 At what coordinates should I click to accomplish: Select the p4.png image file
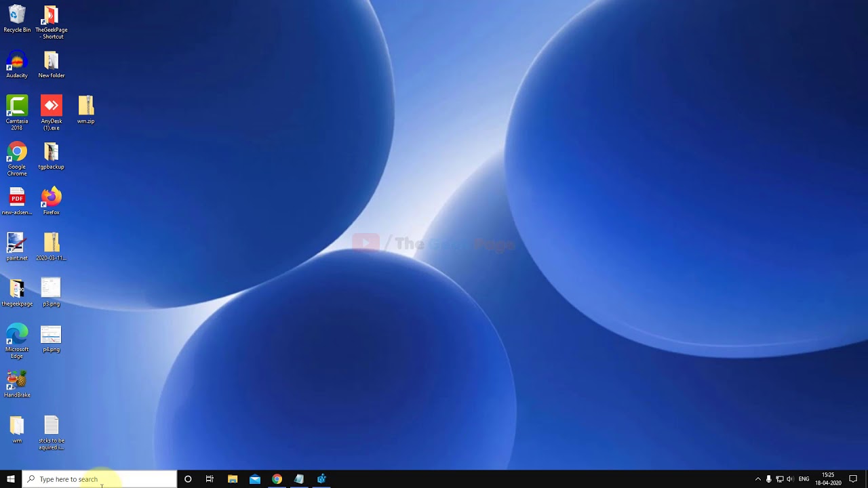click(52, 339)
